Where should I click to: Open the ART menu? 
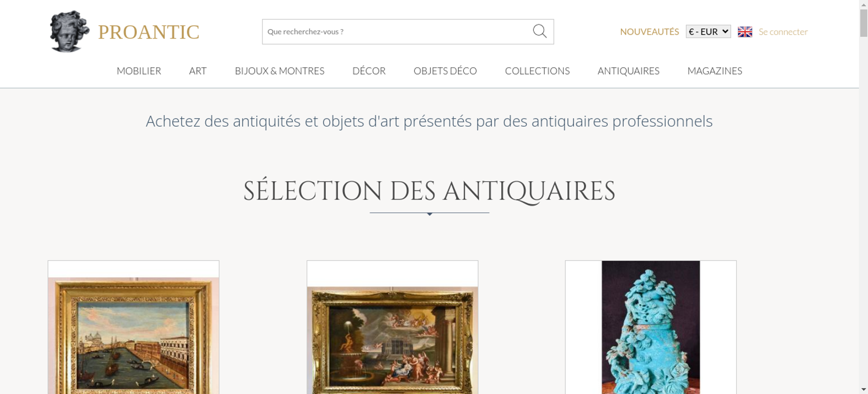coord(198,71)
